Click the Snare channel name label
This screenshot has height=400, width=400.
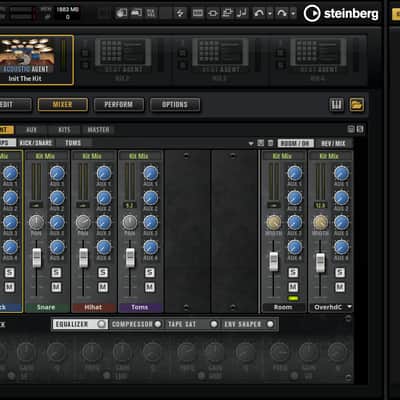[x=47, y=307]
